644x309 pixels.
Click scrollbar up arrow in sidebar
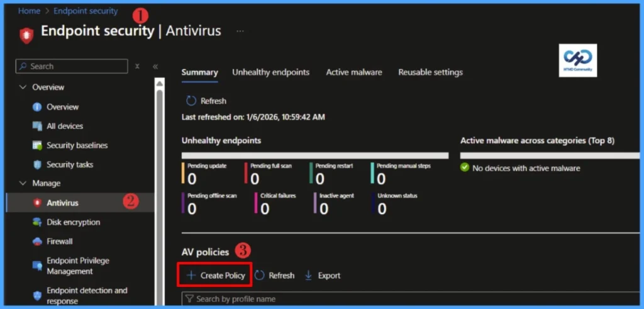click(160, 84)
